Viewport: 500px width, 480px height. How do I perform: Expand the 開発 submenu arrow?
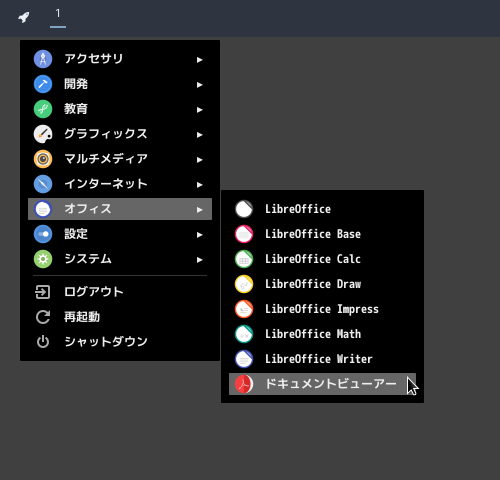(199, 85)
